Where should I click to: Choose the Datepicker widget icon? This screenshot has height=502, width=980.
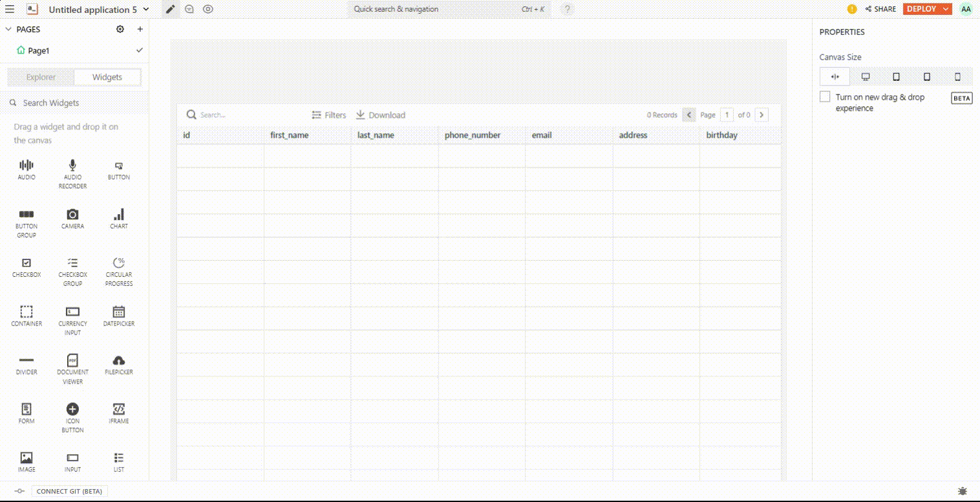118,312
